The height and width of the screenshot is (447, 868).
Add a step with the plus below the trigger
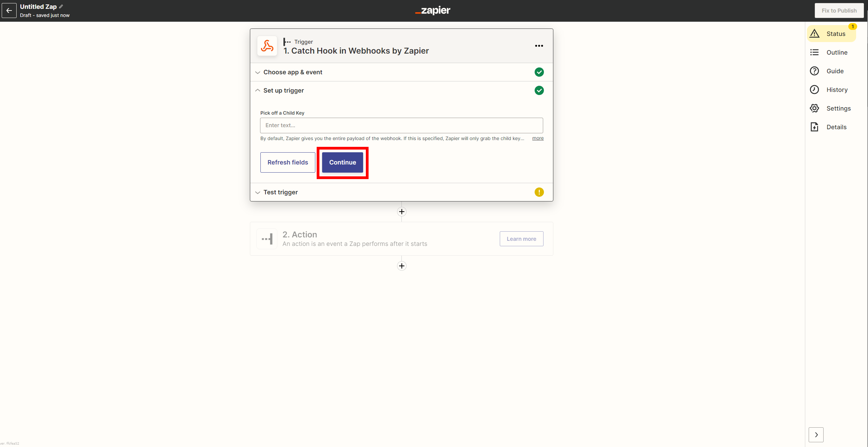pyautogui.click(x=401, y=212)
